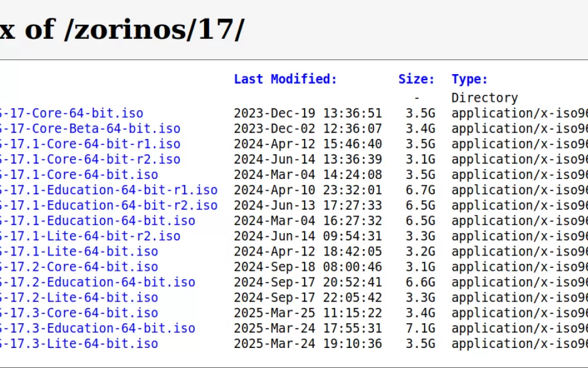
Task: Open 17.3-Core-64-bit.iso link
Action: pyautogui.click(x=79, y=313)
